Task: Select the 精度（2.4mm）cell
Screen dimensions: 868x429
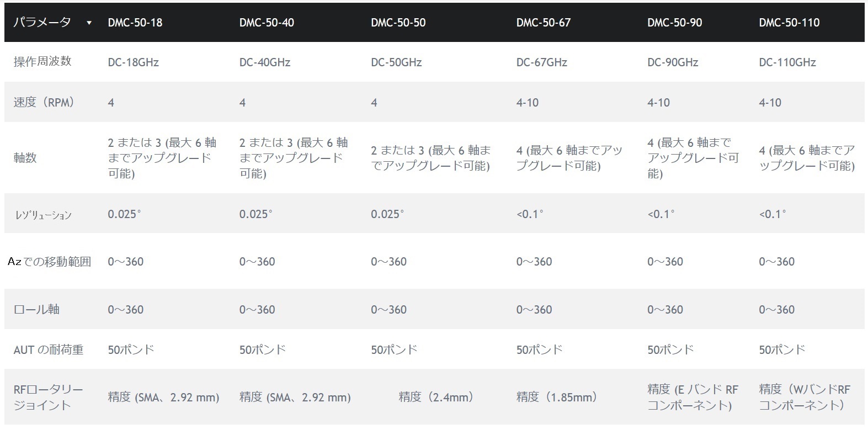Action: (436, 397)
